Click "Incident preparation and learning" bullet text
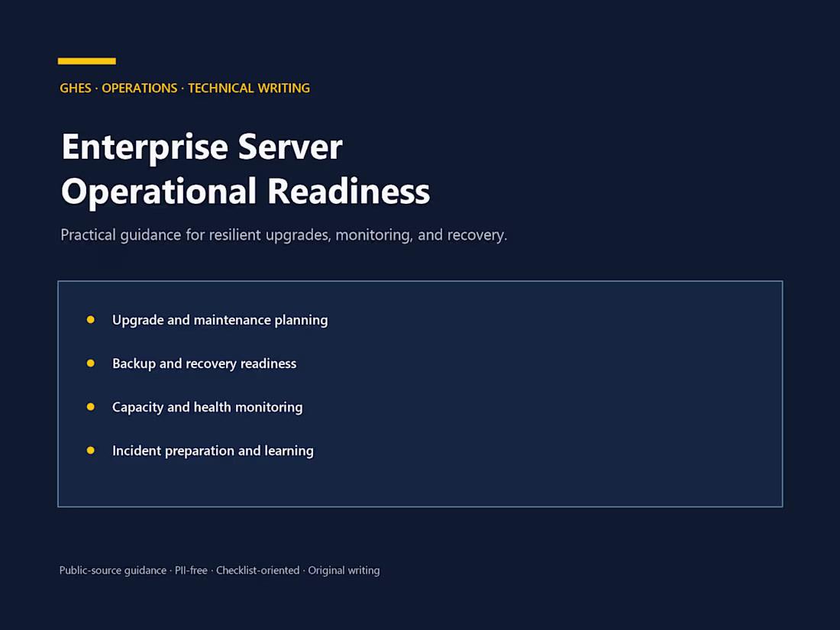This screenshot has width=840, height=630. tap(213, 451)
